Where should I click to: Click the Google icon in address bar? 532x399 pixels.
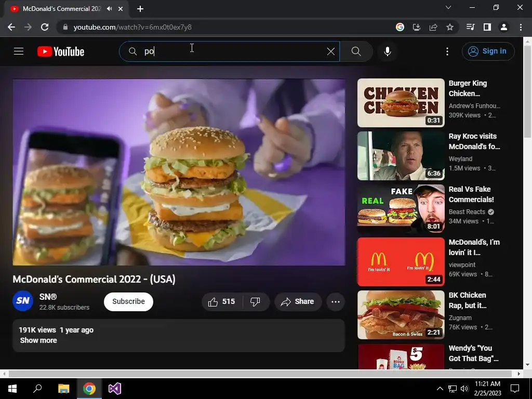[x=400, y=27]
